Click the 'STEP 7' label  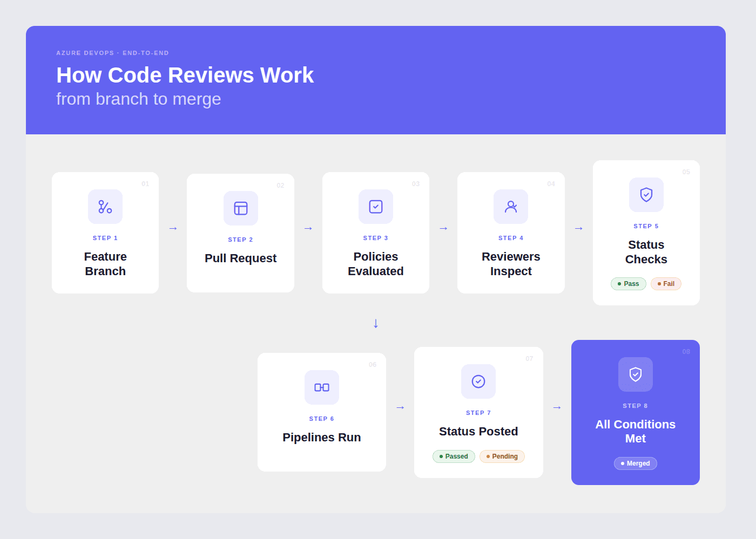click(478, 413)
